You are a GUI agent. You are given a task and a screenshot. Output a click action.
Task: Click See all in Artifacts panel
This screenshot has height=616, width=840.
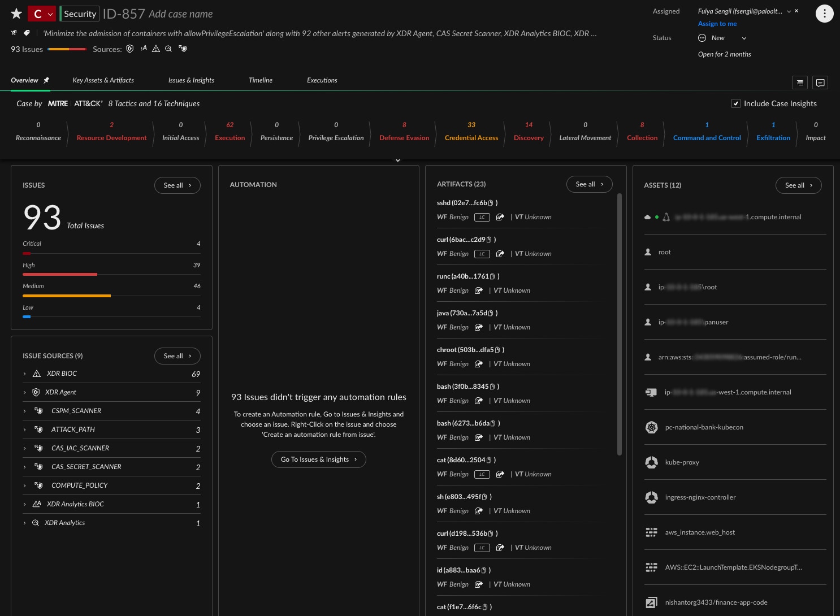click(x=590, y=184)
